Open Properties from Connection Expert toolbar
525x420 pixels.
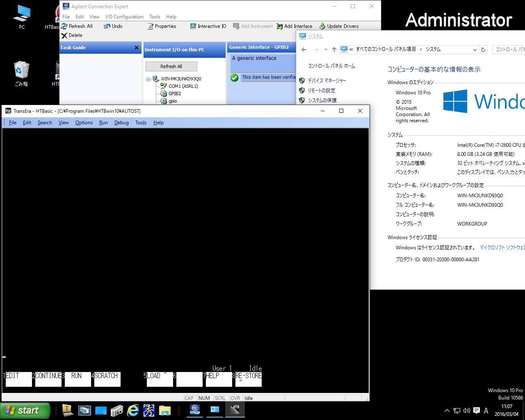tap(162, 26)
